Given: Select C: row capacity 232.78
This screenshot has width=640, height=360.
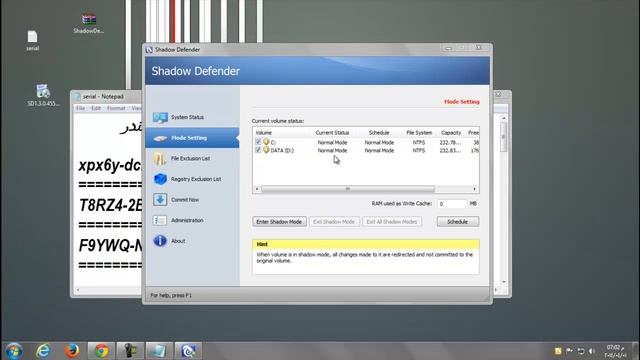Looking at the screenshot, I should tap(450, 142).
